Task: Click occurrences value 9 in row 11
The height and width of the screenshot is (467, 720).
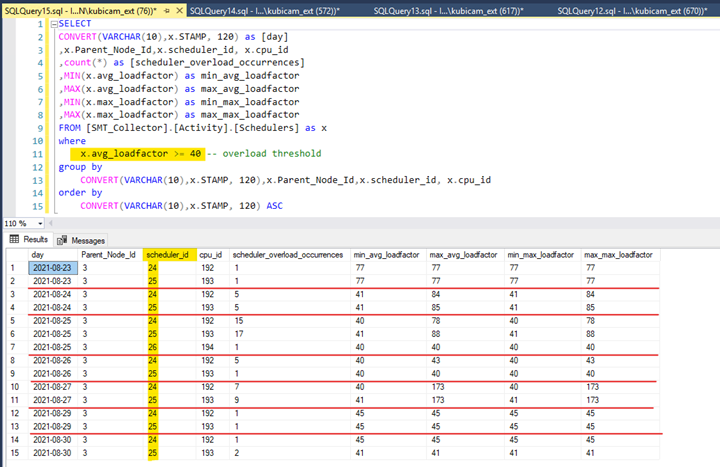Action: (x=290, y=400)
